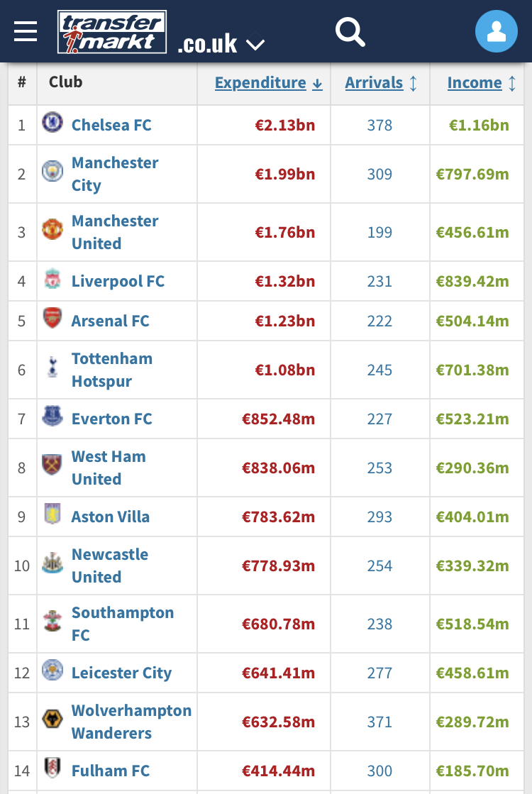This screenshot has height=794, width=532.
Task: Open the user profile avatar icon
Action: 496,31
